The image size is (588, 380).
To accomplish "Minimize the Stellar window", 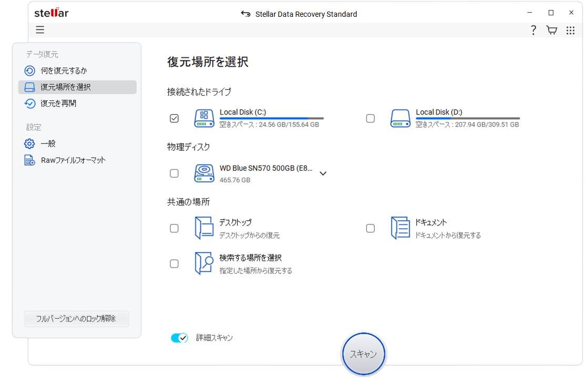I will coord(530,13).
